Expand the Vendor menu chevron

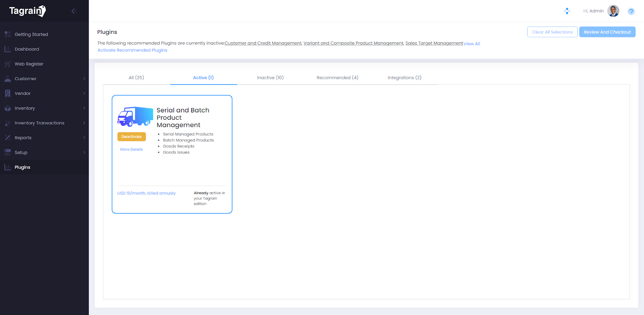pos(84,93)
